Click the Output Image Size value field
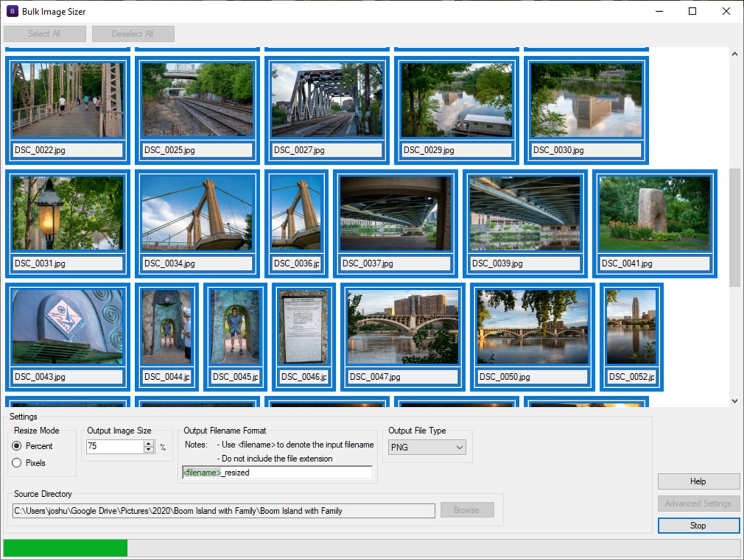 (x=114, y=446)
